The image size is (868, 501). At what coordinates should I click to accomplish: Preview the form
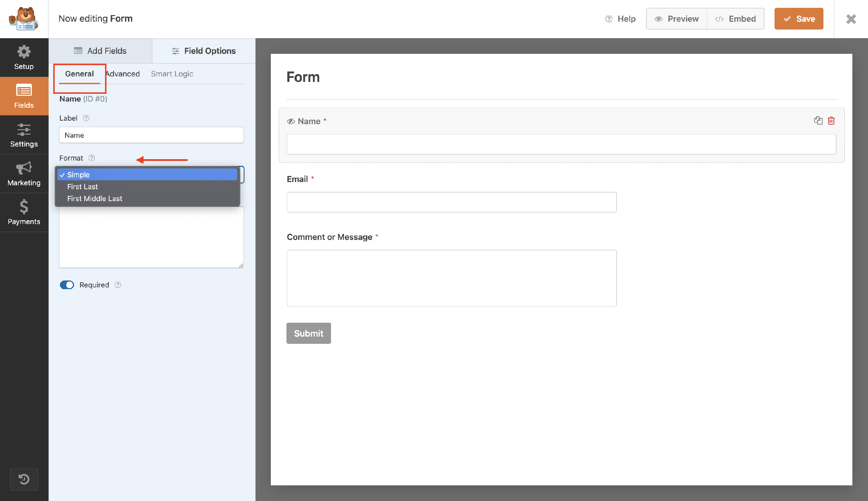676,19
